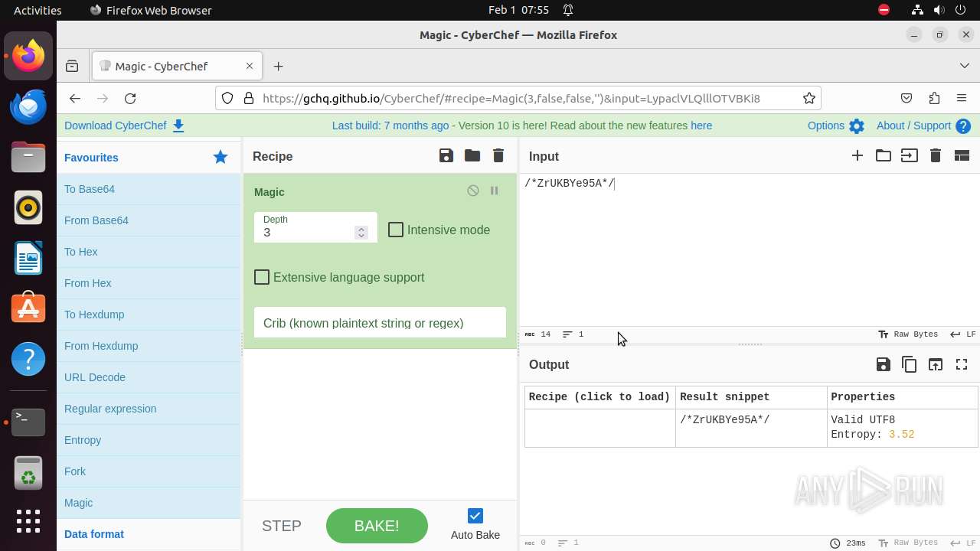Enable Intensive mode checkbox

(x=396, y=230)
